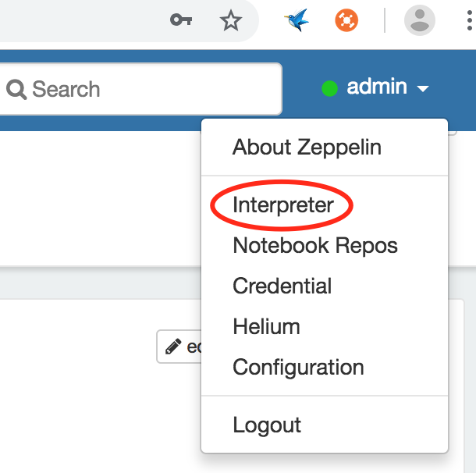Viewport: 476px width, 473px height.
Task: Select Interpreter in the admin menu
Action: tap(283, 205)
